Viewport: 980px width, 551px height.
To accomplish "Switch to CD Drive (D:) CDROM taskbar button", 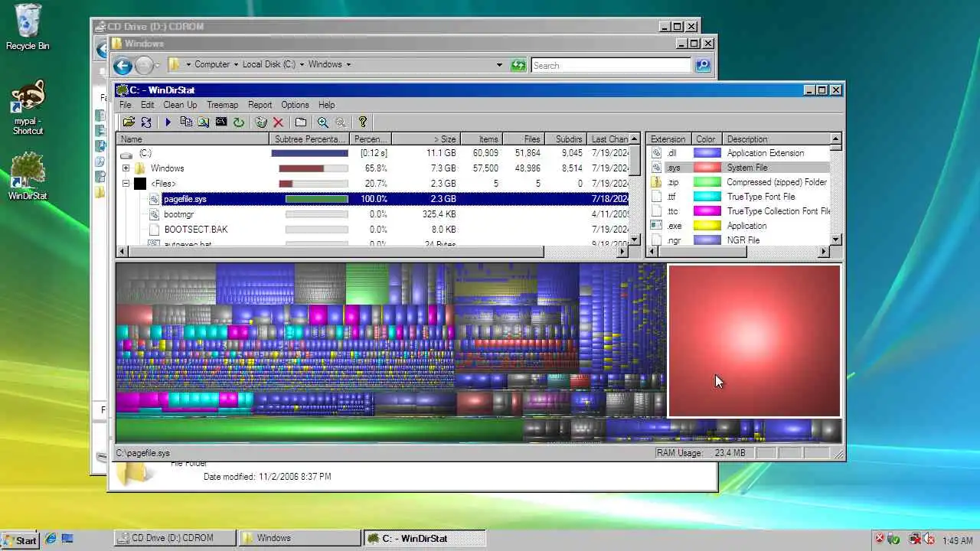I will coord(174,538).
